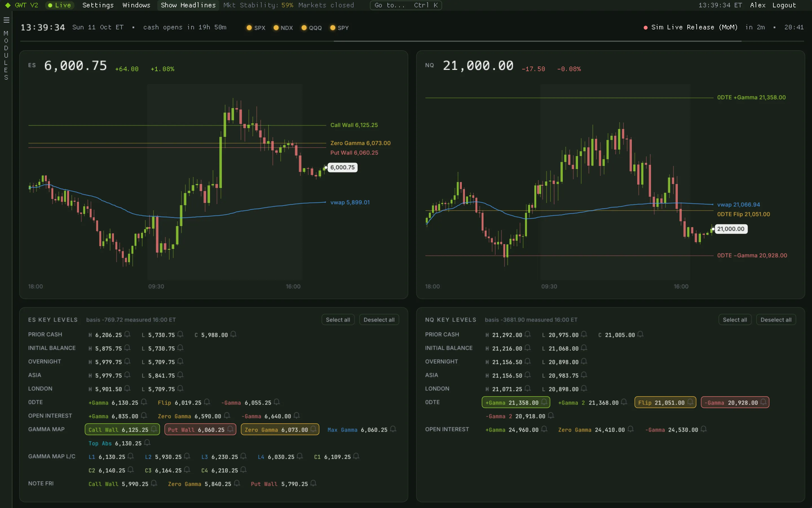Click Deselect all in ES Key Levels

click(379, 320)
